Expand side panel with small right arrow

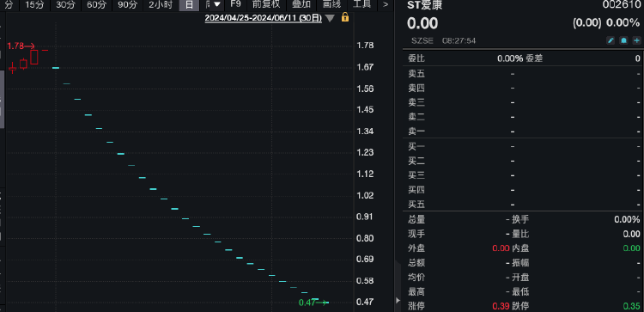pyautogui.click(x=398, y=301)
